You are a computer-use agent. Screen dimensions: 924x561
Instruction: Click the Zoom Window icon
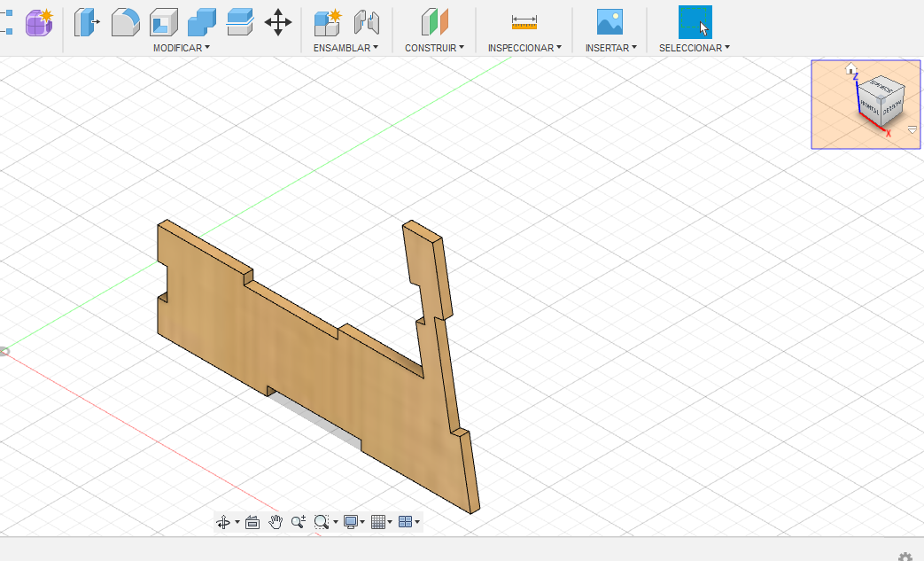tap(322, 522)
